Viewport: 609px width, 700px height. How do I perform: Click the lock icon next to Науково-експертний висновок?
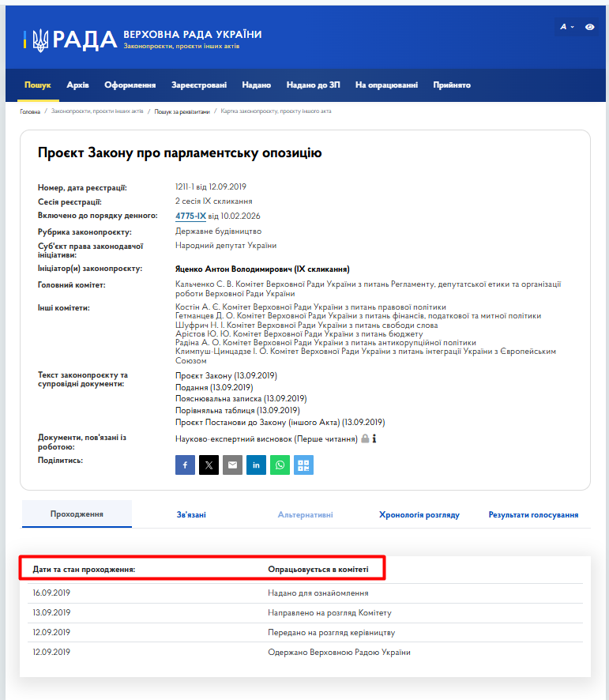365,438
